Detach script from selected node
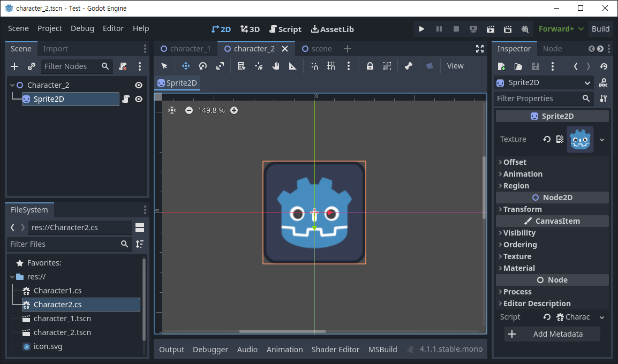The height and width of the screenshot is (364, 618). click(123, 66)
